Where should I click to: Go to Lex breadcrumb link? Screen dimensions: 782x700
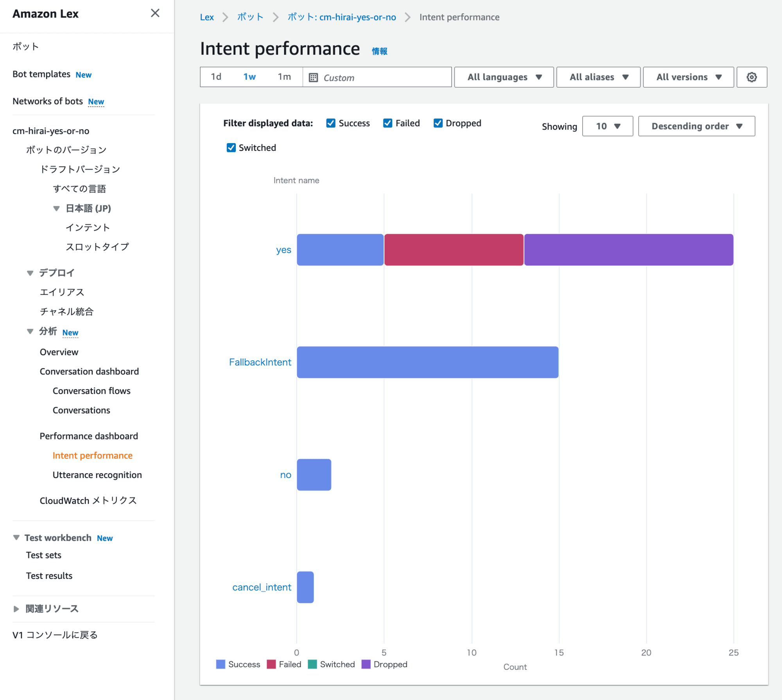(207, 17)
